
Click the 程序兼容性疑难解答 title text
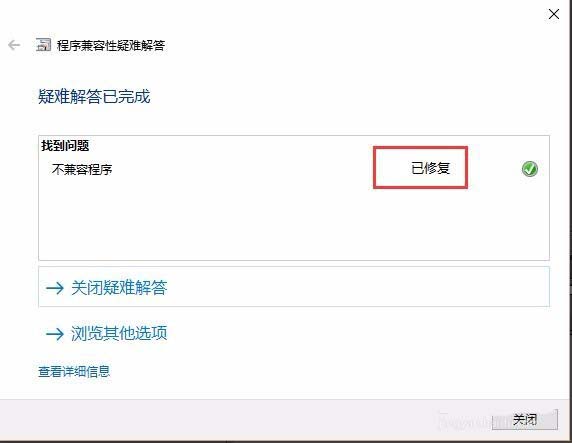(111, 46)
